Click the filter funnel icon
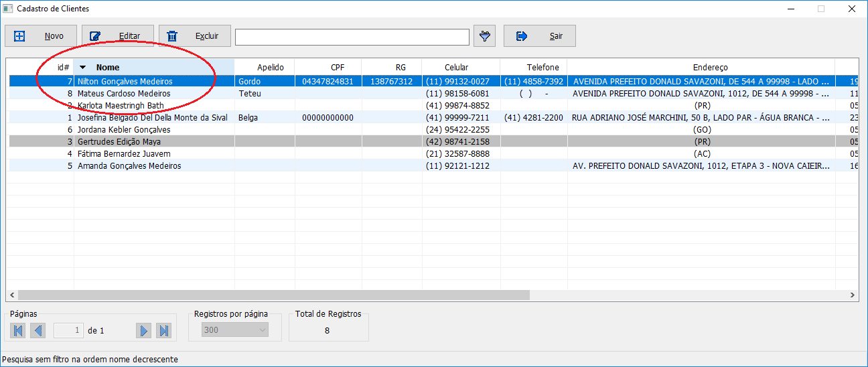Screen dimensions: 868x367 [484, 36]
